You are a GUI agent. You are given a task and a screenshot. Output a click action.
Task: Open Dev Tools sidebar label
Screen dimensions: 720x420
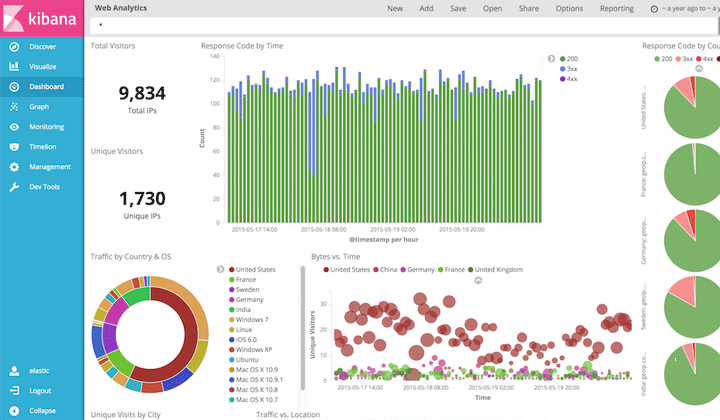(x=45, y=187)
